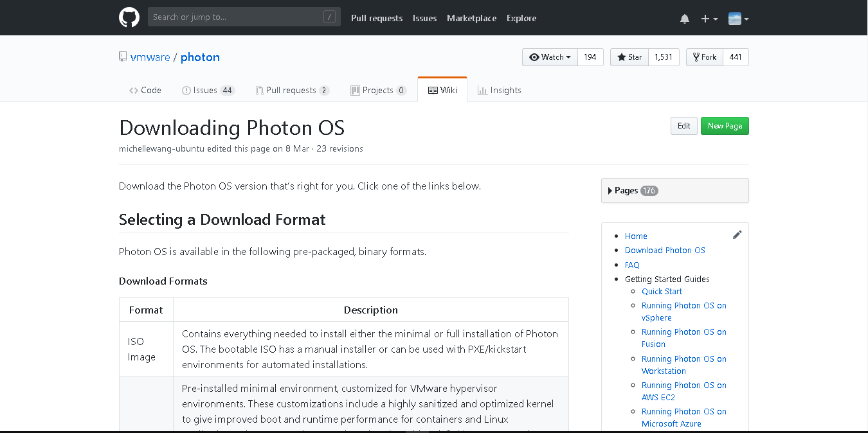Image resolution: width=868 pixels, height=433 pixels.
Task: Click the eye icon on the Watch button
Action: coord(534,57)
